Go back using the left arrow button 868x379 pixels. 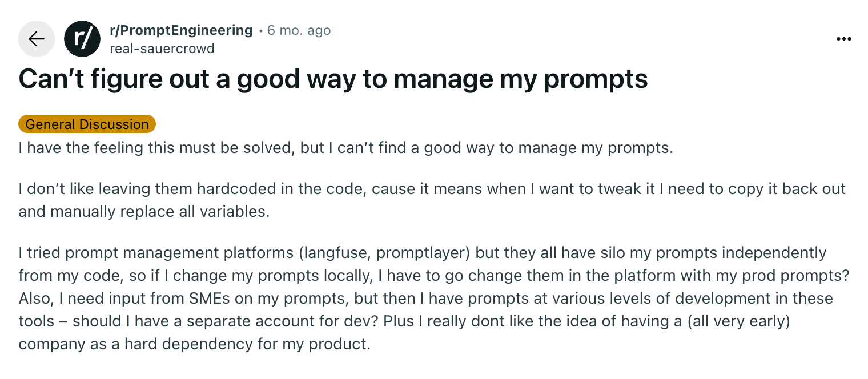point(37,39)
